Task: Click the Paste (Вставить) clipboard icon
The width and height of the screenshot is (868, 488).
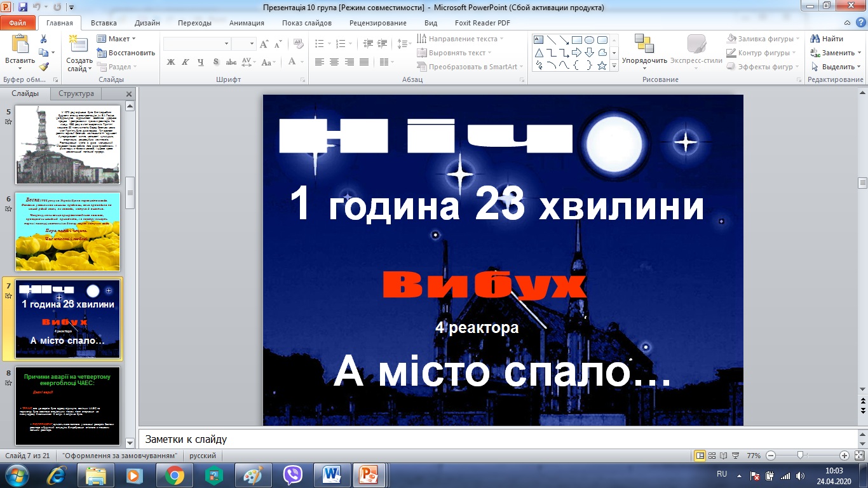Action: (20, 44)
